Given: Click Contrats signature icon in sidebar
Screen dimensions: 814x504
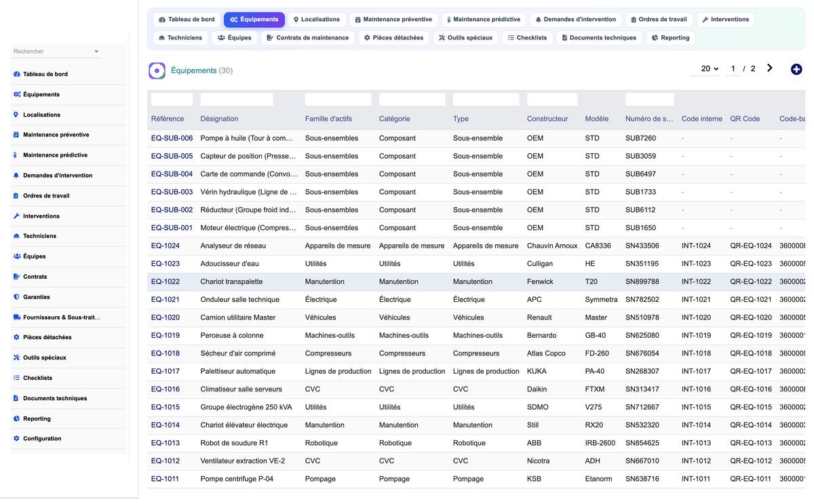Looking at the screenshot, I should point(17,277).
